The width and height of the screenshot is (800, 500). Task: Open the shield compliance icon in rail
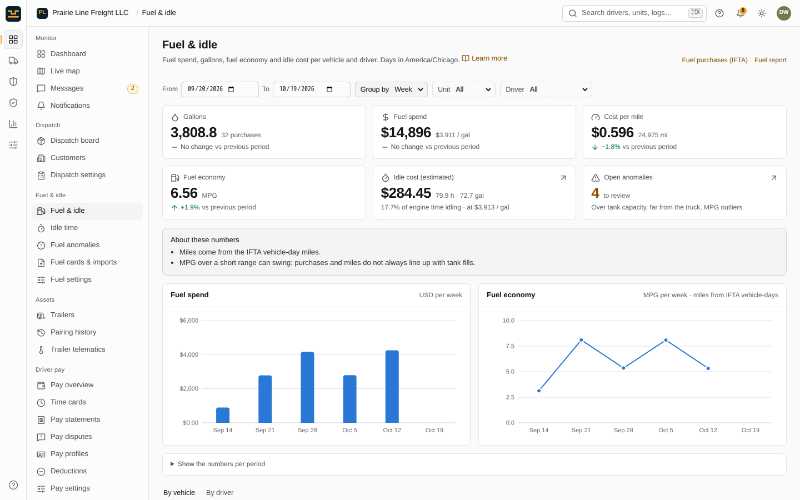13,82
